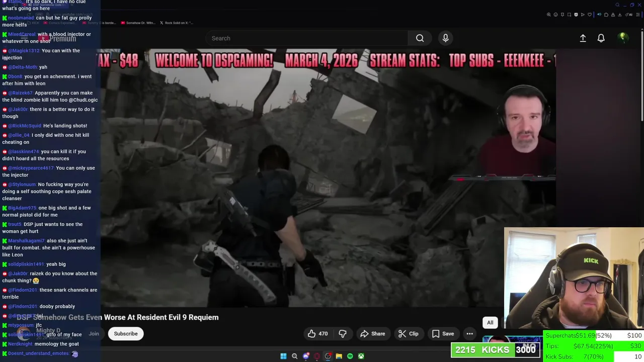This screenshot has width=644, height=362.
Task: Click the Tips goal progress bar
Action: (x=594, y=346)
